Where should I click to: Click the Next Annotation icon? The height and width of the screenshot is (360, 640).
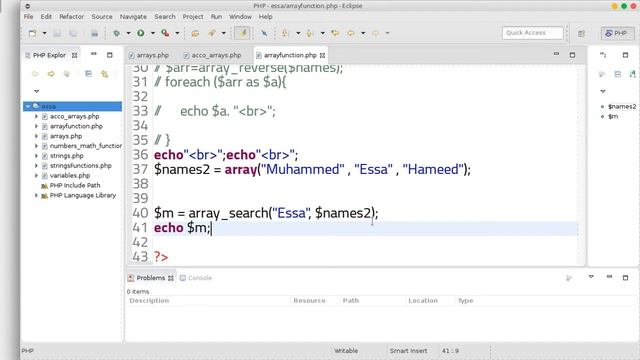tap(285, 33)
